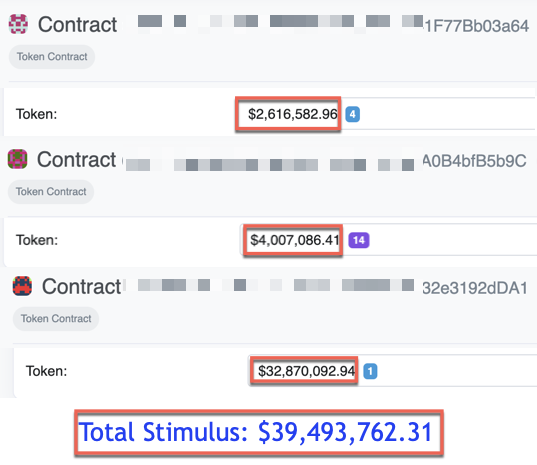Click the Token Contract tag under 32e3192dDA1
This screenshot has height=465, width=537.
pyautogui.click(x=56, y=318)
